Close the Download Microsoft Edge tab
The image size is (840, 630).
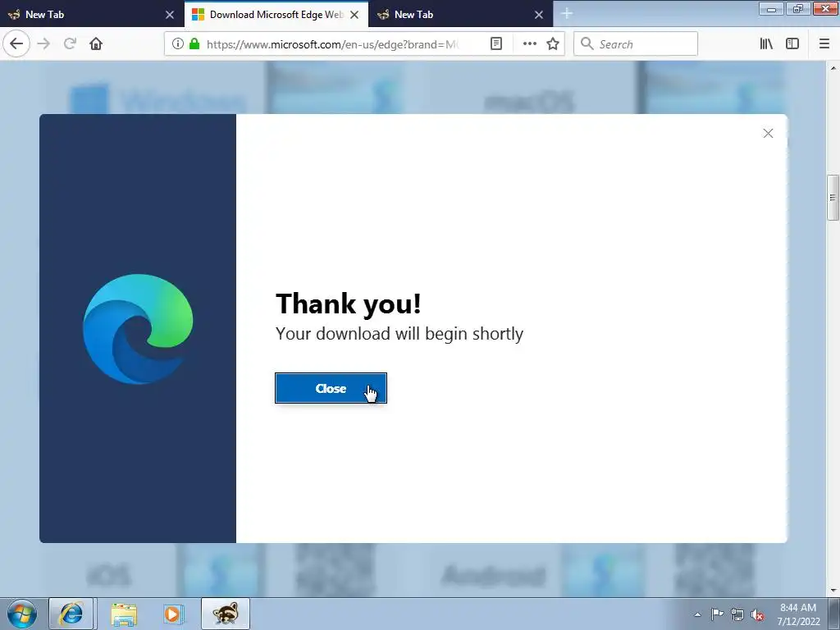click(x=354, y=15)
